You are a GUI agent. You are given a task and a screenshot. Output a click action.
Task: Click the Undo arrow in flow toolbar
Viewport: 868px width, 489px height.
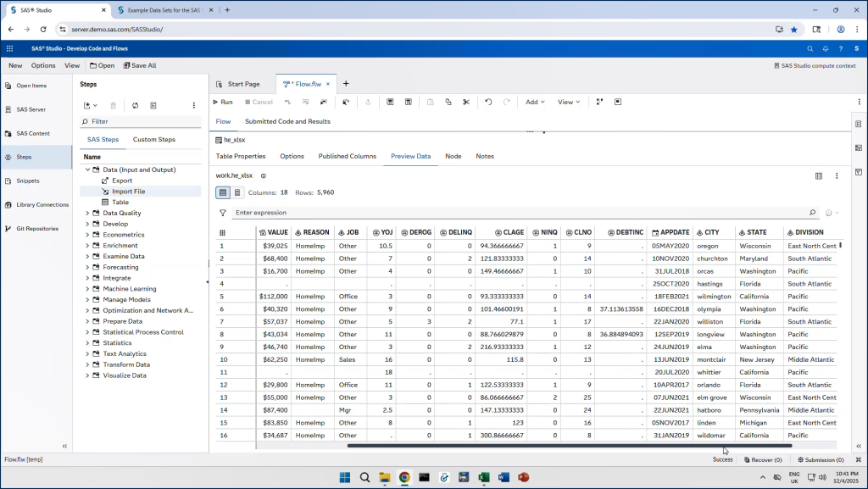488,102
